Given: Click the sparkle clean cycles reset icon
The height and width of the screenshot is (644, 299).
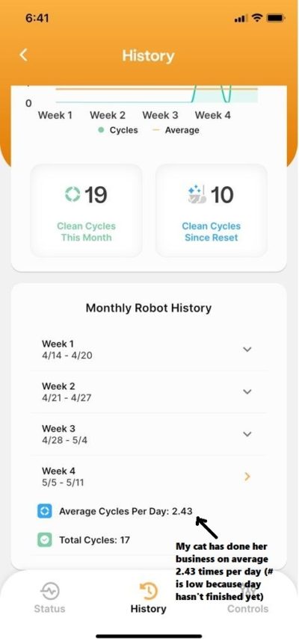Looking at the screenshot, I should click(197, 194).
